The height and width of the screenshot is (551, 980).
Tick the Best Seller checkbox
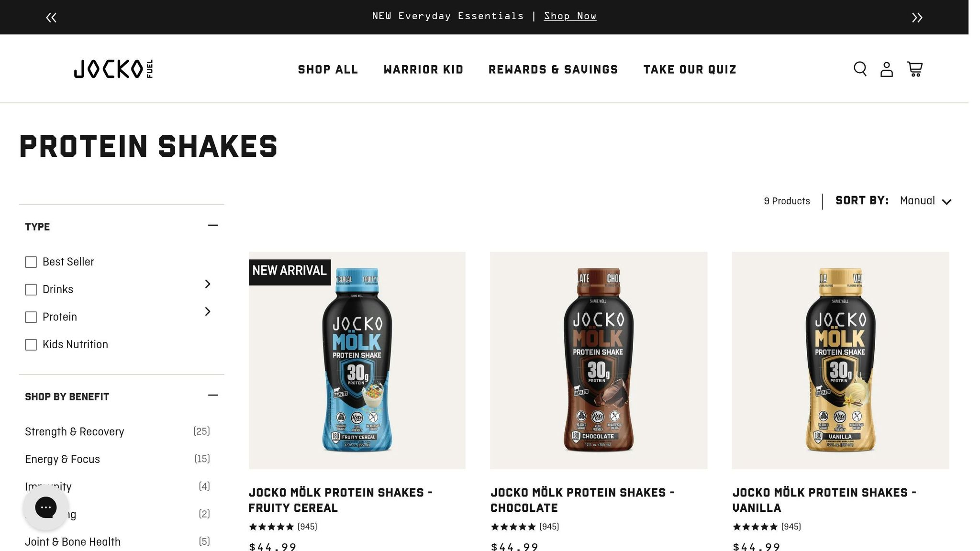[x=31, y=262]
